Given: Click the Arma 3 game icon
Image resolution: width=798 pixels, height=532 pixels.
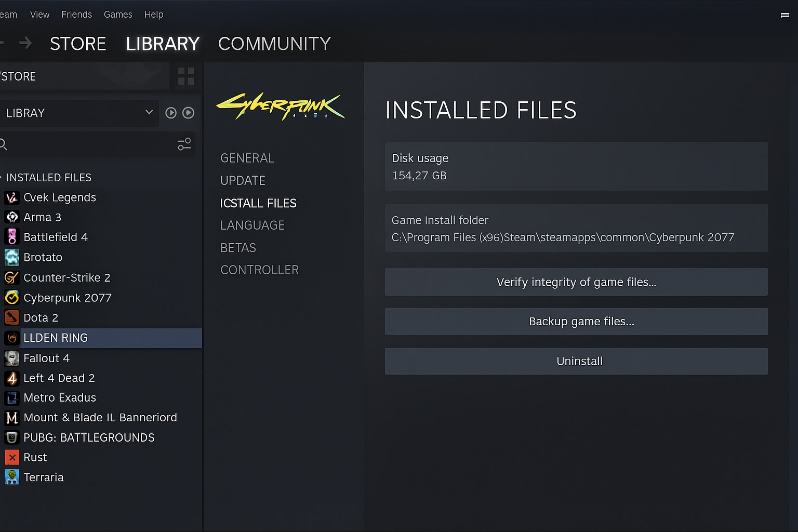Looking at the screenshot, I should 11,217.
